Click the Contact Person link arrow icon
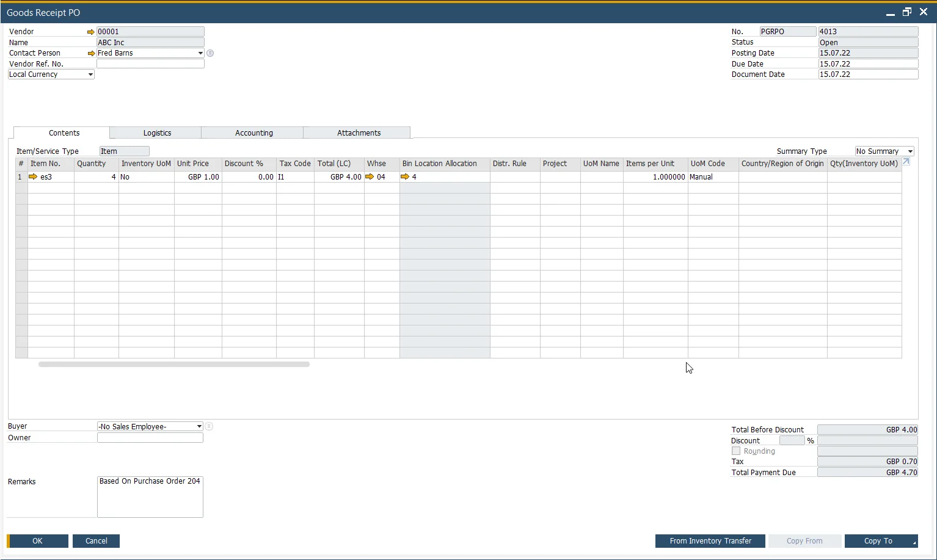The image size is (937, 560). point(91,53)
